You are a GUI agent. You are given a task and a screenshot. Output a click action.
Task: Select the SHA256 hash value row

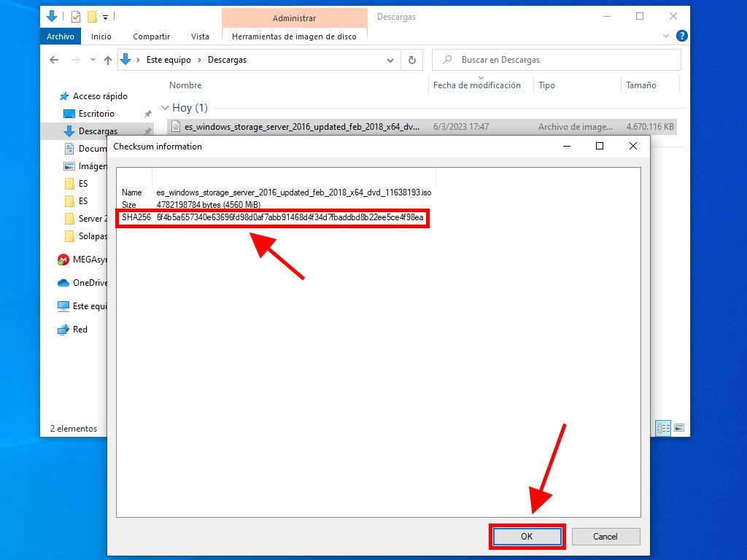tap(290, 217)
